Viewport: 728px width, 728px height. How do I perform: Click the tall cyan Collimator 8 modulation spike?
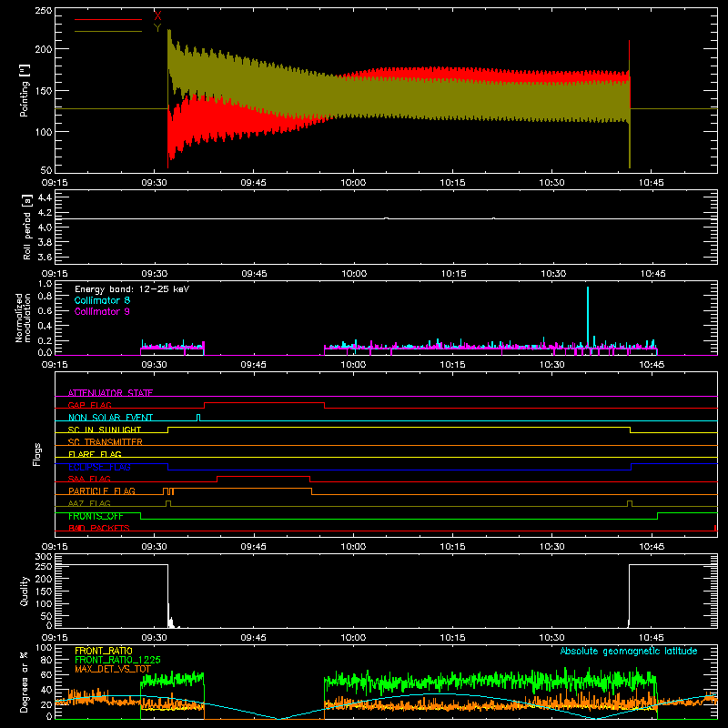[588, 316]
